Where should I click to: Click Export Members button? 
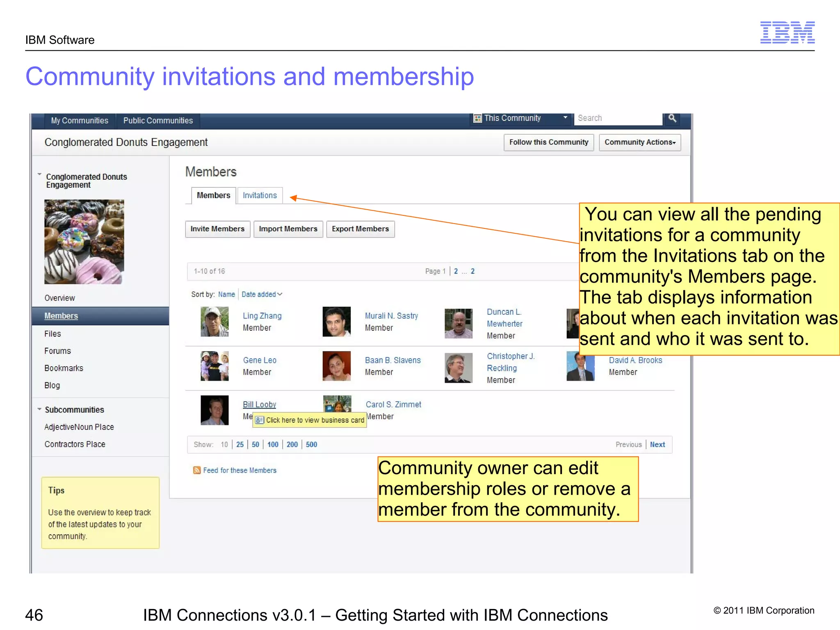[360, 229]
